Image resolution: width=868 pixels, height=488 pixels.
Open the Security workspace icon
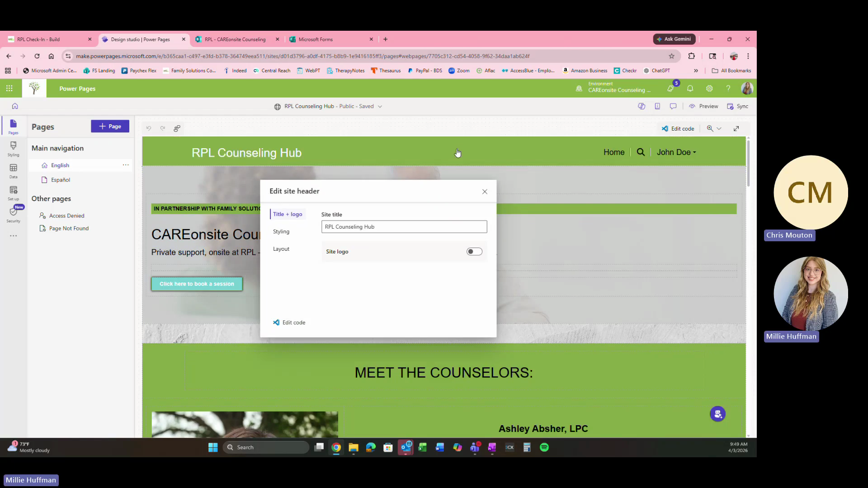click(13, 215)
